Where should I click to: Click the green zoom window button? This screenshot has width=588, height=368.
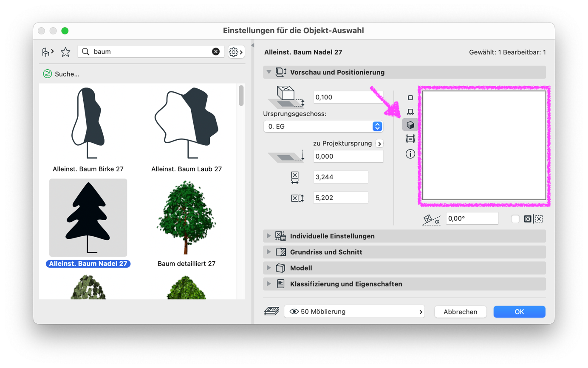(x=65, y=31)
